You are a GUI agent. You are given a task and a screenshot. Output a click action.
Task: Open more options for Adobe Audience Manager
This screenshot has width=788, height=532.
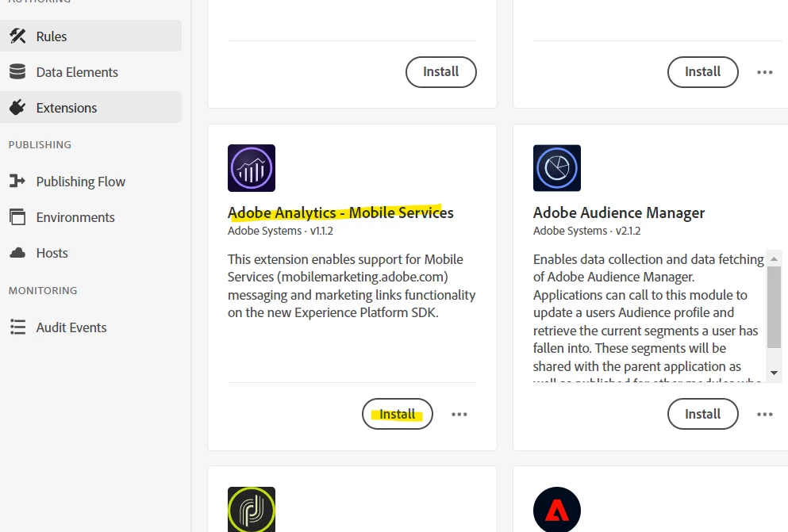coord(765,414)
